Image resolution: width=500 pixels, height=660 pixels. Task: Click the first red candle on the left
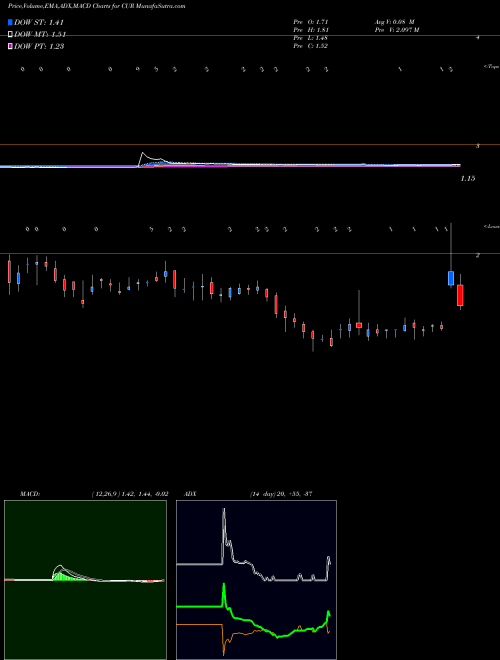point(9,271)
